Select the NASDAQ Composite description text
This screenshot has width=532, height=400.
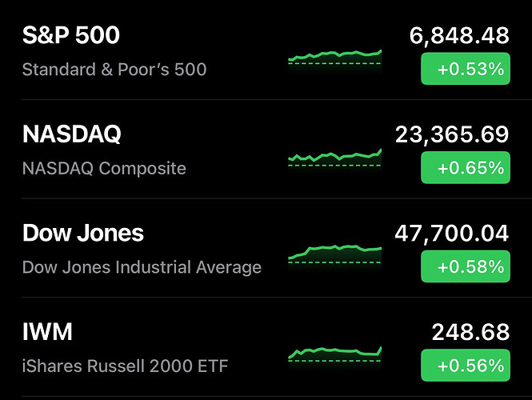click(x=104, y=169)
